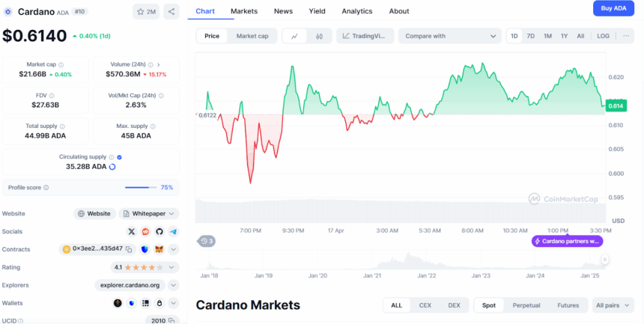This screenshot has height=324, width=644.
Task: Click the star watchlist button for Cardano
Action: click(145, 11)
